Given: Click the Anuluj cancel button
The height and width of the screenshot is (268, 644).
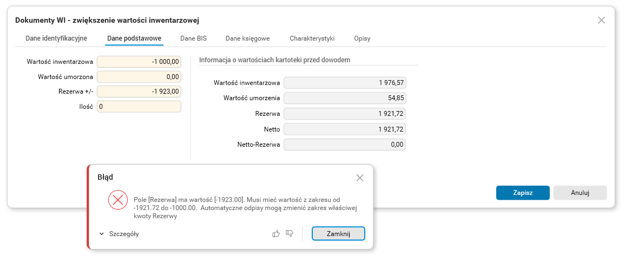Looking at the screenshot, I should 580,193.
